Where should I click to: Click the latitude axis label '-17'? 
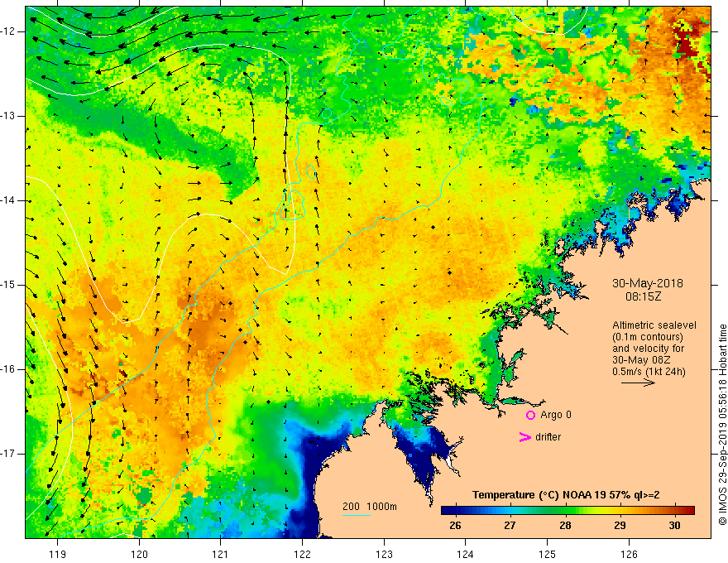[8, 454]
